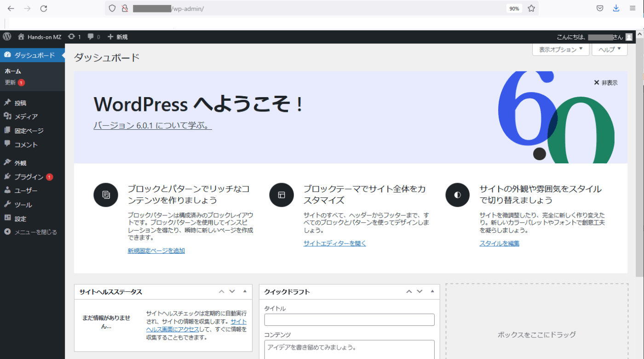The width and height of the screenshot is (644, 359).
Task: Move サイトヘルスステータス panel down
Action: click(232, 291)
